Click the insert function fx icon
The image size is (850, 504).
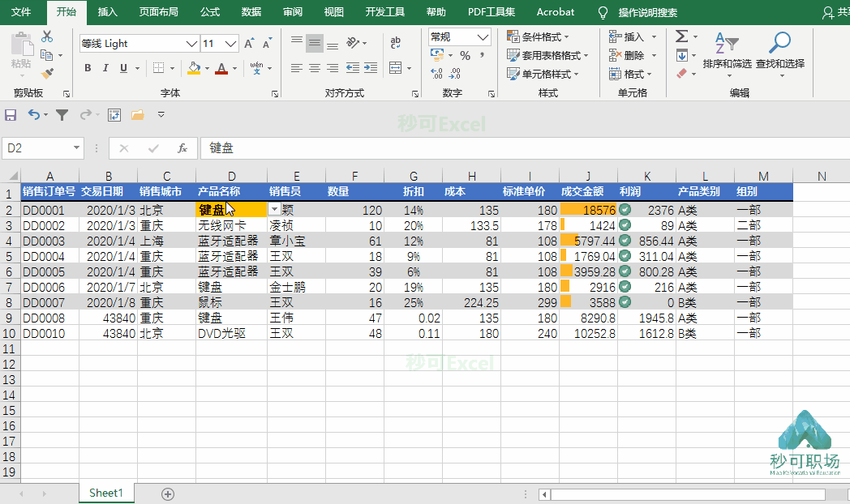182,148
